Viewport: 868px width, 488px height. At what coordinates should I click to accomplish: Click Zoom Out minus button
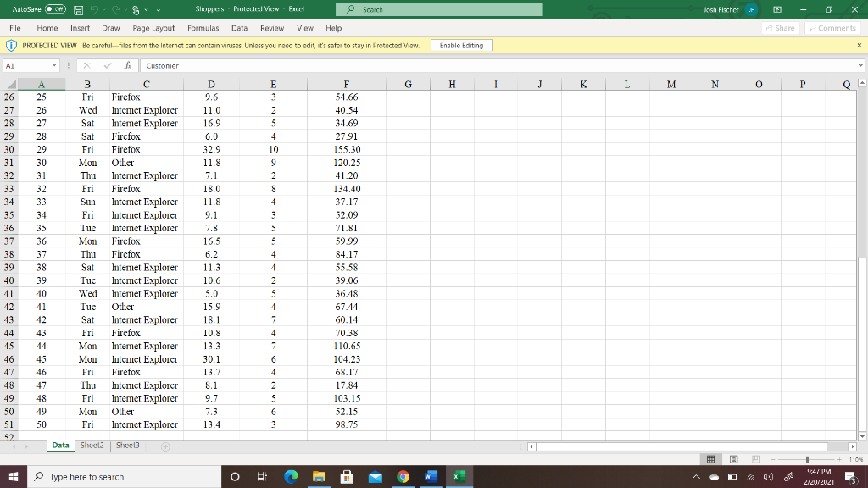pyautogui.click(x=773, y=458)
